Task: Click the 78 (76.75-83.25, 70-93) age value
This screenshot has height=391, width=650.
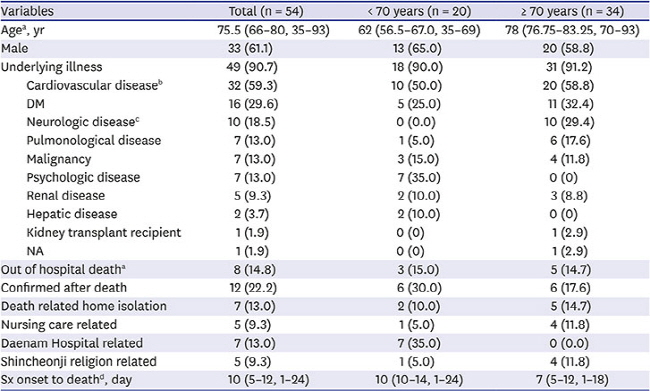Action: tap(572, 30)
